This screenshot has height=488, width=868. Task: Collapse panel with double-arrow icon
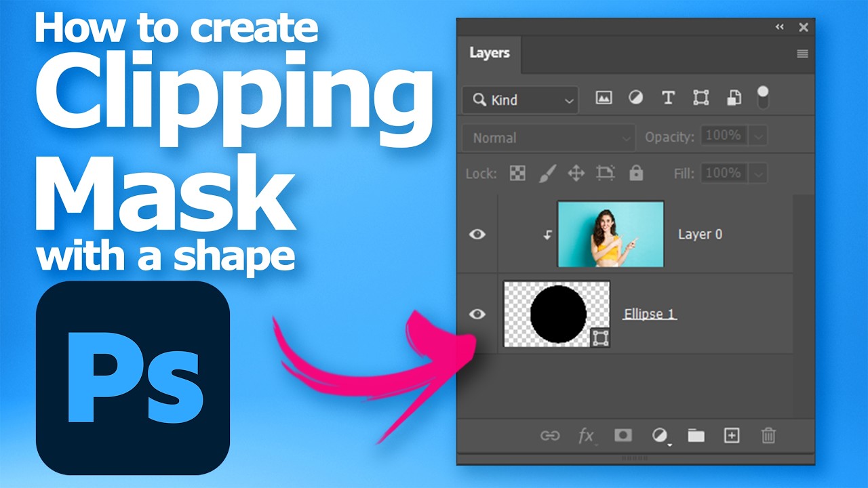[x=780, y=27]
